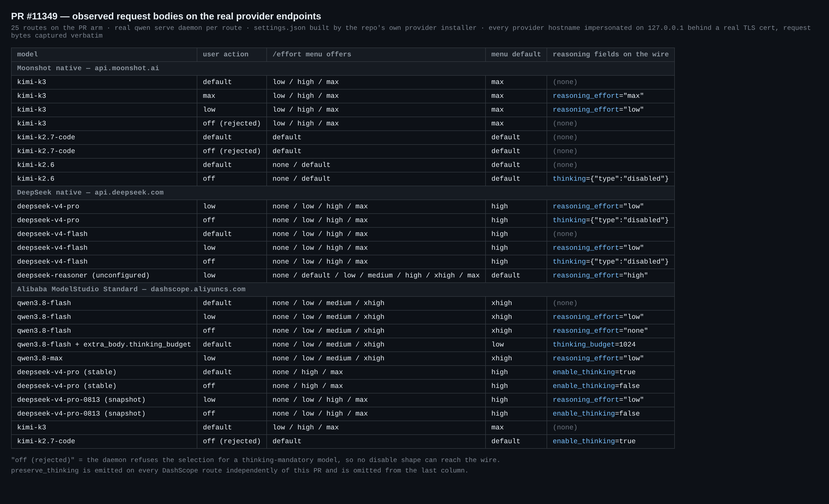
Task: Click the reasoning_effort="max" wire value
Action: click(598, 96)
